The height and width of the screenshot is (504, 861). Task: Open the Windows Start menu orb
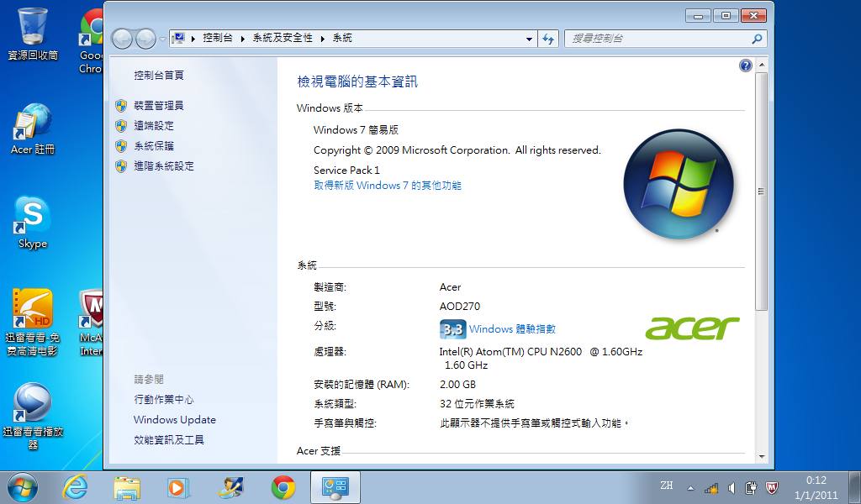tap(23, 487)
